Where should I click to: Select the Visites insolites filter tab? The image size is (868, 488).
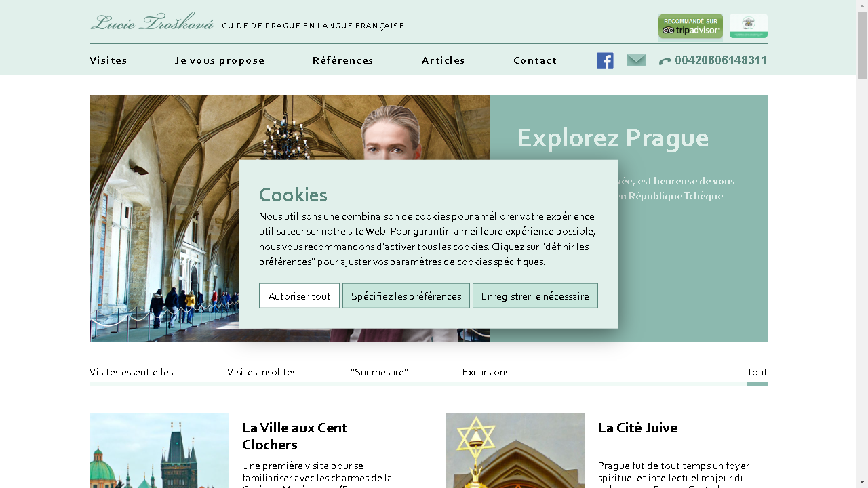[262, 372]
